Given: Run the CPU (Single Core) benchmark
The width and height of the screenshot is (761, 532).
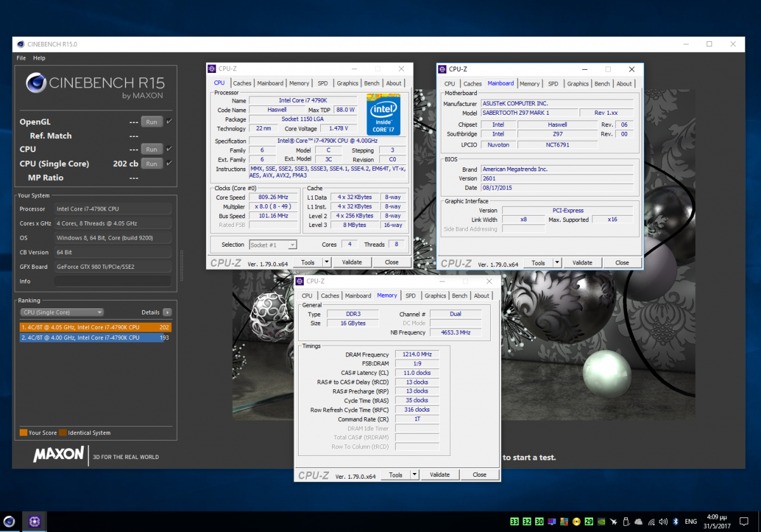Looking at the screenshot, I should 152,164.
